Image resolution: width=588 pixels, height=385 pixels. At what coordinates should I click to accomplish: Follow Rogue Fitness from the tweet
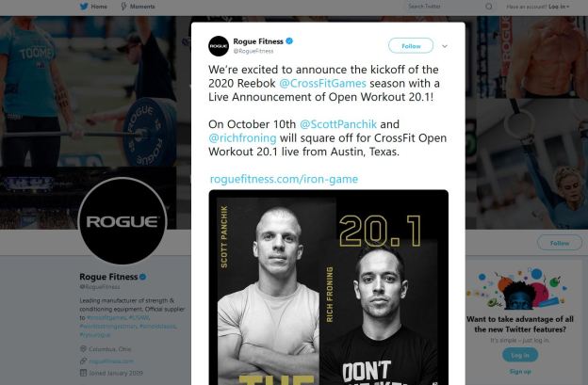411,46
